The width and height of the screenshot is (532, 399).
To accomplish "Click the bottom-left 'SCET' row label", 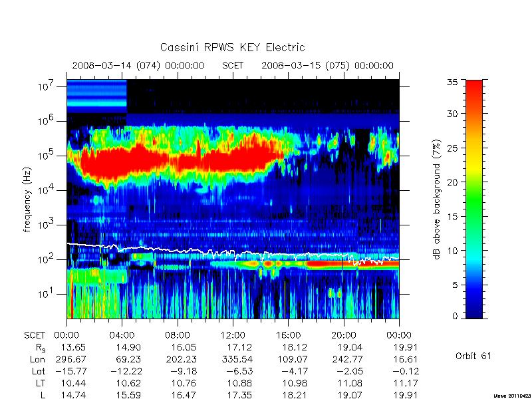I will point(35,336).
